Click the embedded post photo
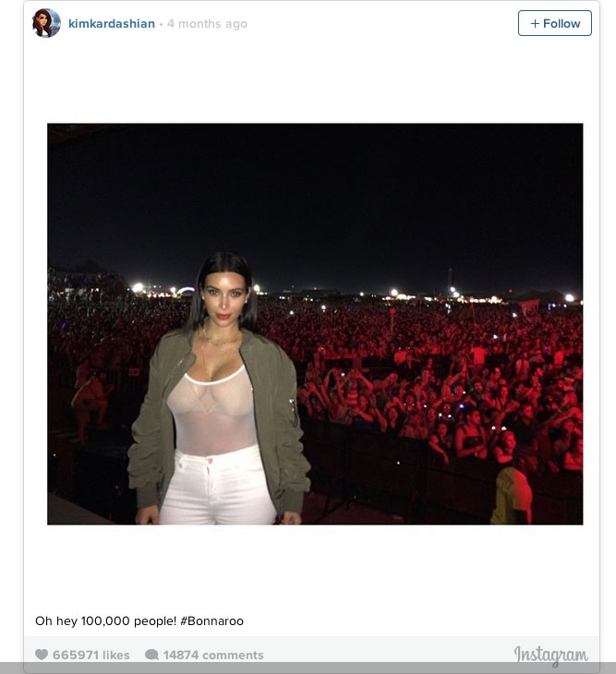 click(x=315, y=324)
